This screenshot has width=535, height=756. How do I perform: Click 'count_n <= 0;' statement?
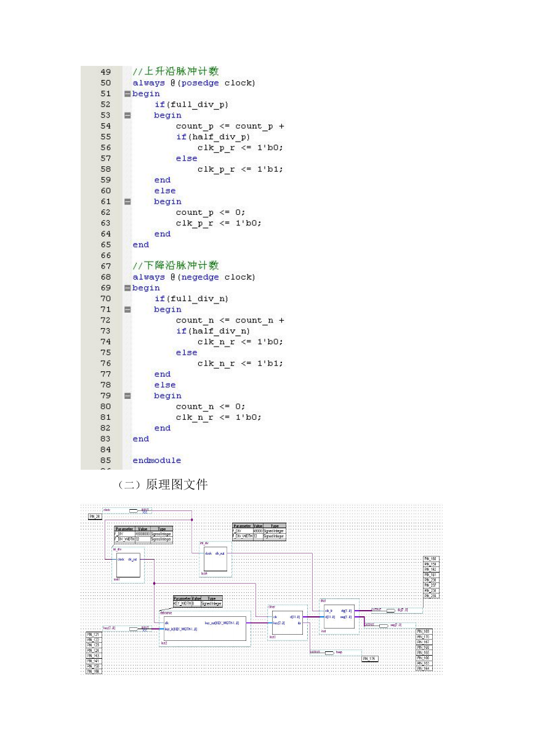pyautogui.click(x=211, y=406)
